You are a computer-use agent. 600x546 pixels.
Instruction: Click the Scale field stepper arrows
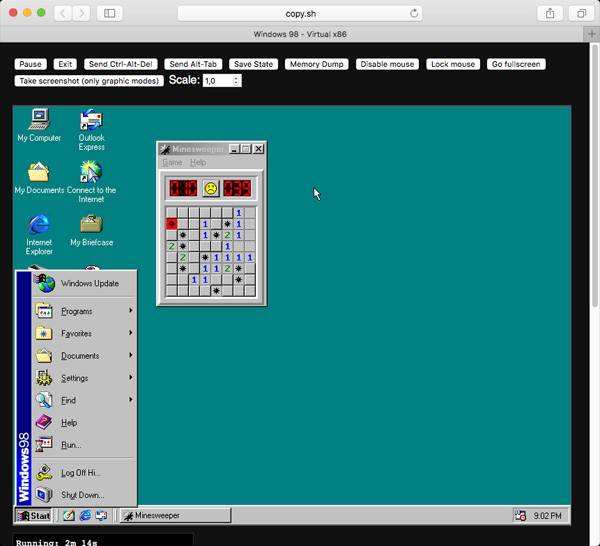pyautogui.click(x=236, y=81)
